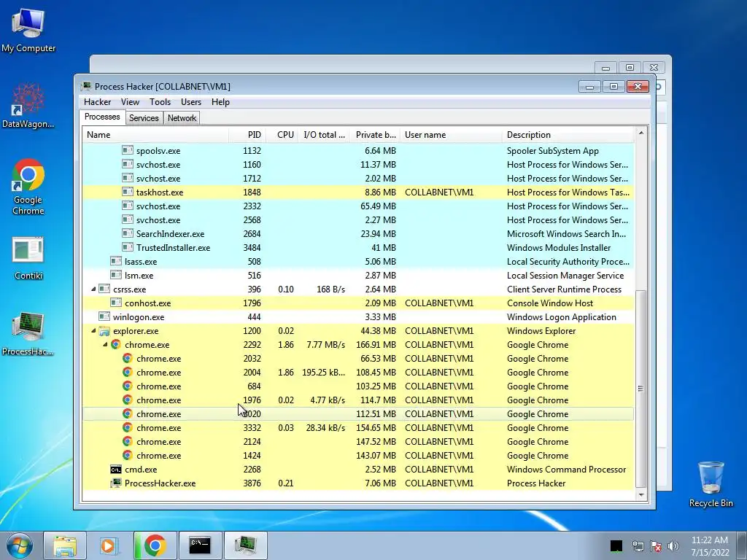Open the Users menu
The image size is (747, 560).
pyautogui.click(x=191, y=102)
